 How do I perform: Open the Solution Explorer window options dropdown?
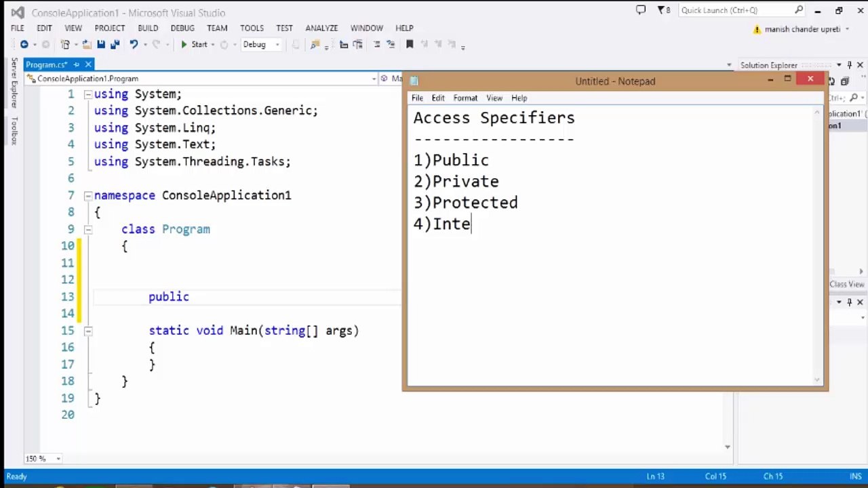click(x=839, y=65)
